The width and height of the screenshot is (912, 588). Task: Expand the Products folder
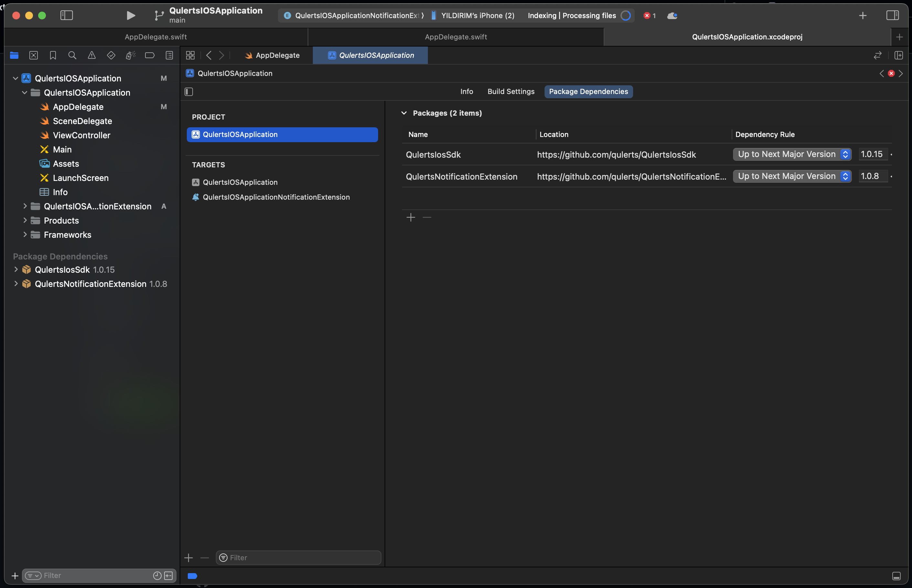25,220
